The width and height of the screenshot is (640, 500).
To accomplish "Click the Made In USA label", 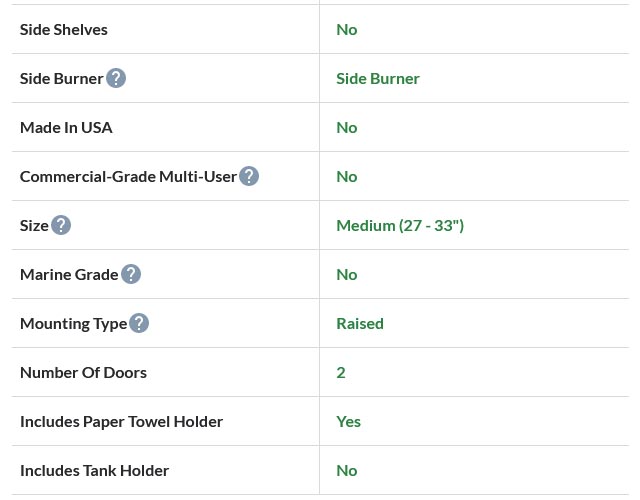I will coord(66,127).
